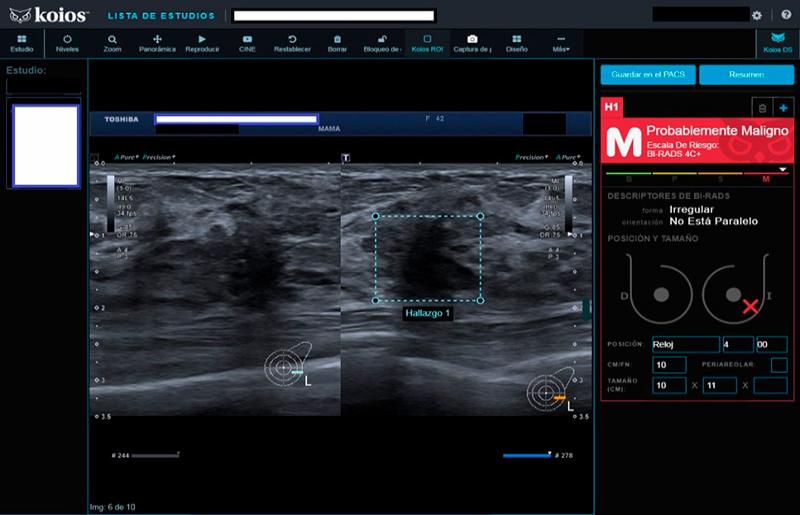Open the Posición Reloj combo box
The height and width of the screenshot is (515, 800).
(684, 344)
